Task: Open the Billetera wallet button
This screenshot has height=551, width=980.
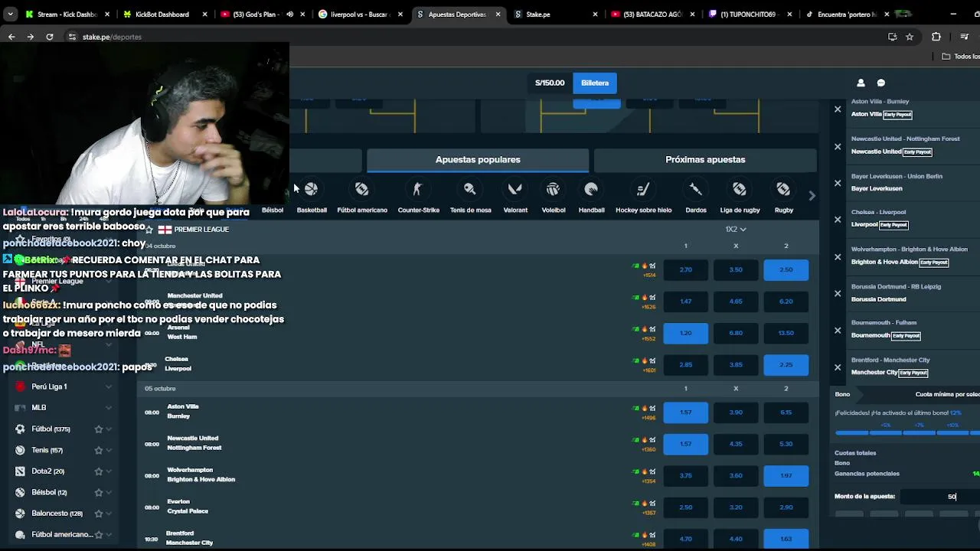Action: coord(595,83)
